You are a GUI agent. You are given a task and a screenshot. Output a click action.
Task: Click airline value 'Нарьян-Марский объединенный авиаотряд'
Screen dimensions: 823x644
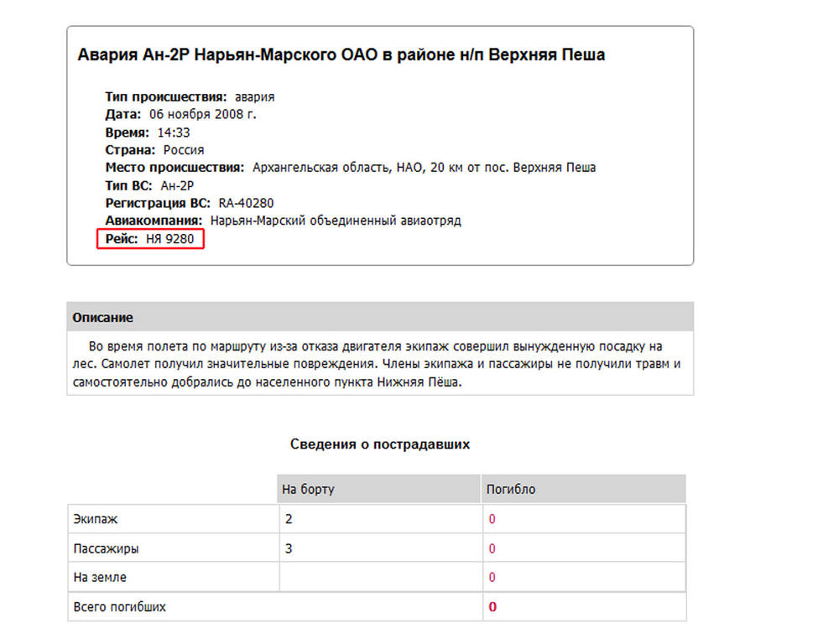point(336,221)
